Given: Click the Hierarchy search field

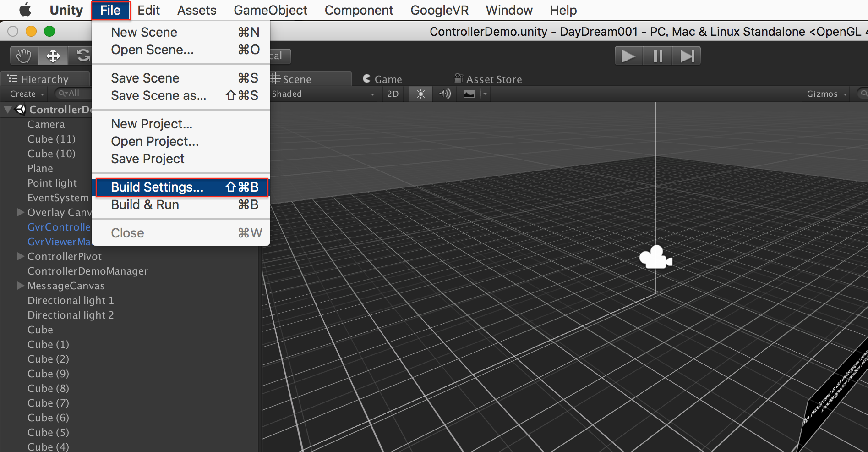Looking at the screenshot, I should coord(73,93).
